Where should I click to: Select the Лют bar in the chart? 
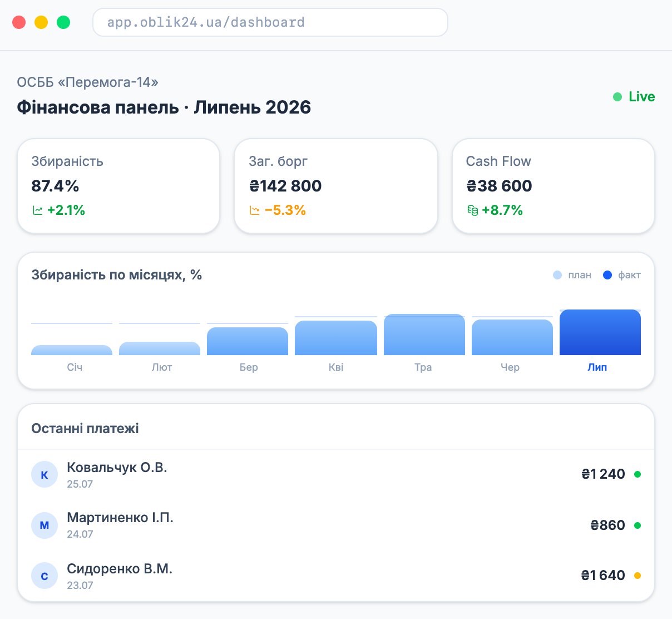160,348
